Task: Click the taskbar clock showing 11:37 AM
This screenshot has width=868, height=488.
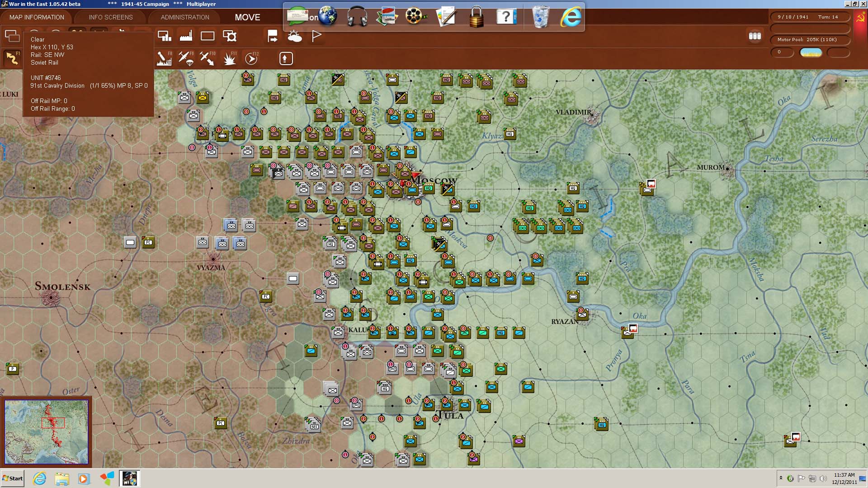Action: pos(844,479)
